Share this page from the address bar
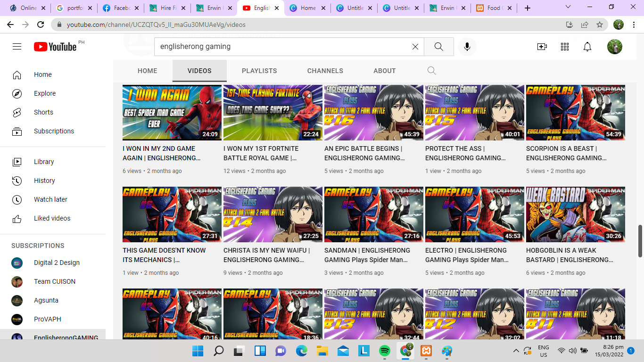 tap(585, 25)
